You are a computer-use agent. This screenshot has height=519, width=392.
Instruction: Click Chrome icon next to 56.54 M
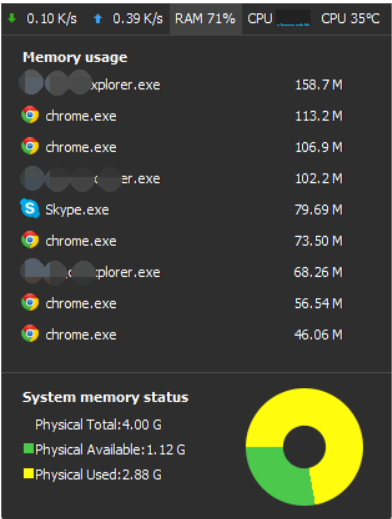(x=30, y=302)
